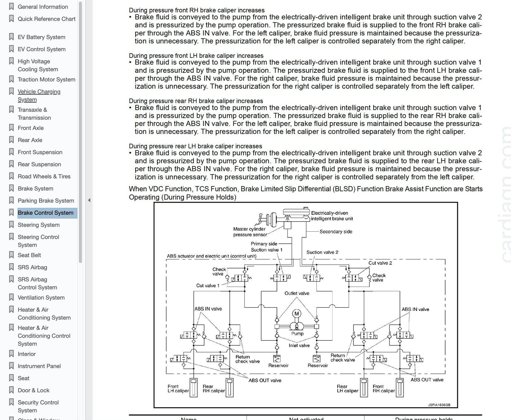Click bookmark icon beside EV Battery System

coord(11,36)
